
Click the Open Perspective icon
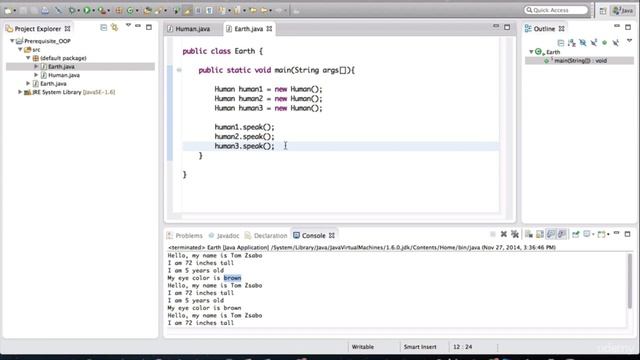pos(603,11)
